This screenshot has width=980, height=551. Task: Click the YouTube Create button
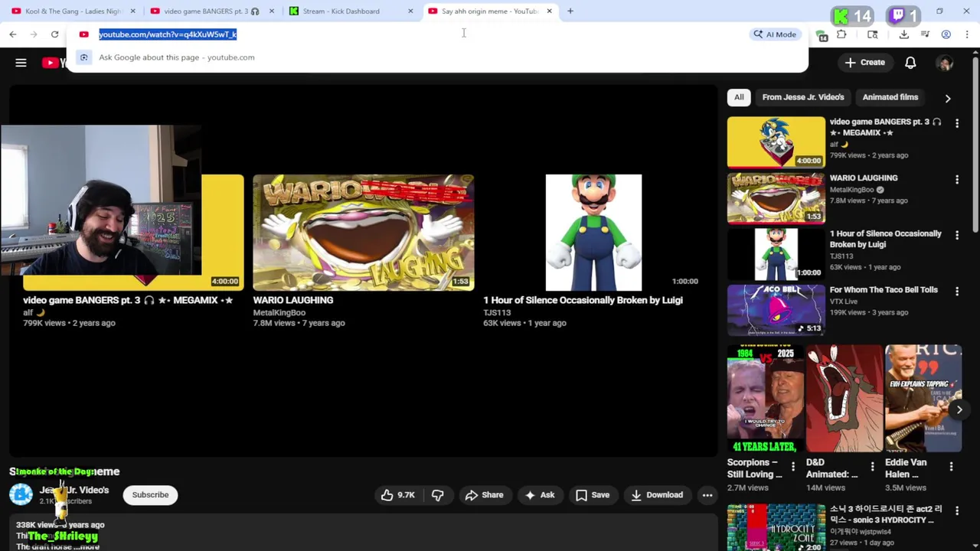(x=865, y=63)
